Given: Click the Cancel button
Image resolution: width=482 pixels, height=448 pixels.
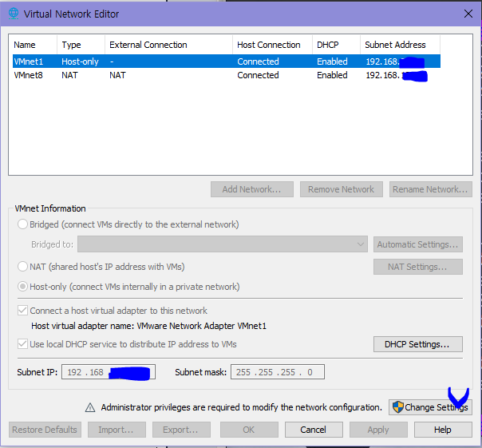Looking at the screenshot, I should coord(314,430).
